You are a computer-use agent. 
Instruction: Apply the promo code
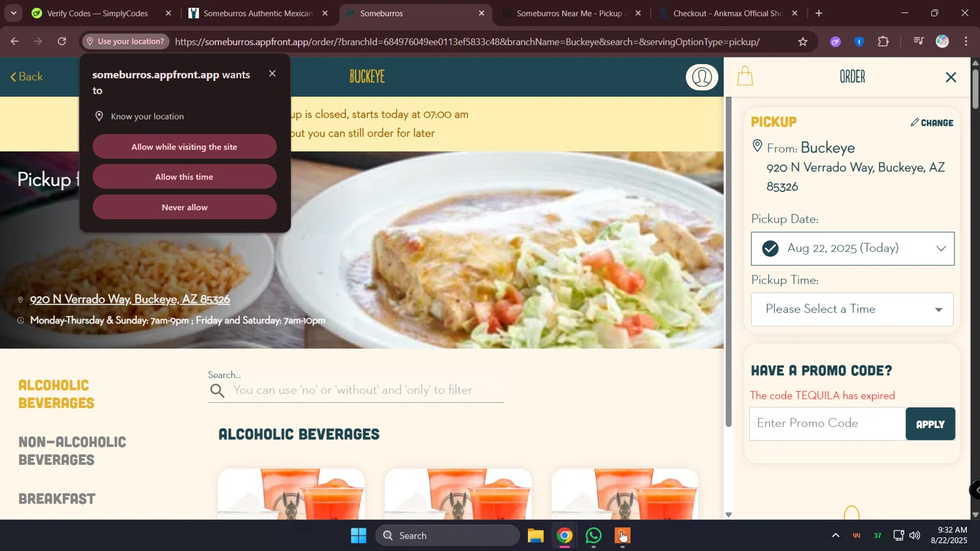tap(930, 424)
